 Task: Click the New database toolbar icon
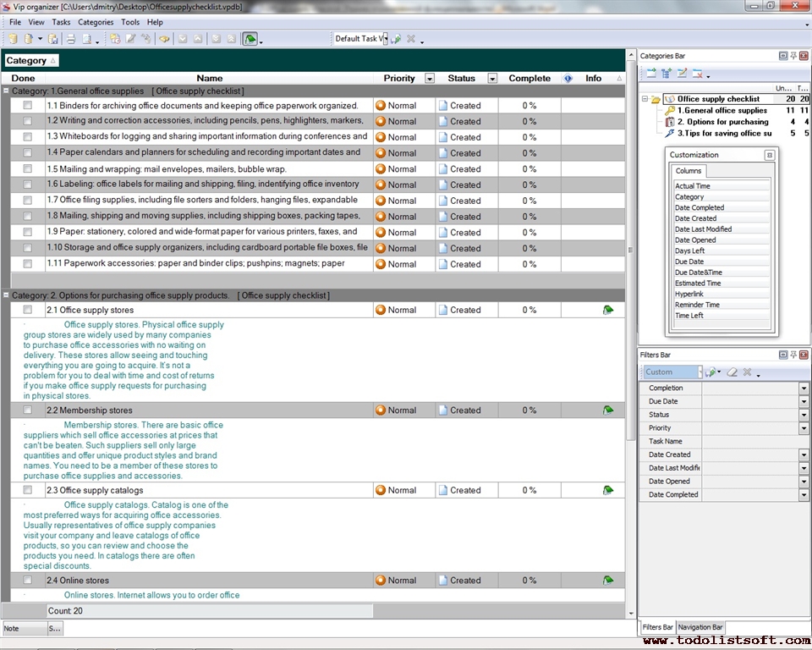pyautogui.click(x=13, y=39)
